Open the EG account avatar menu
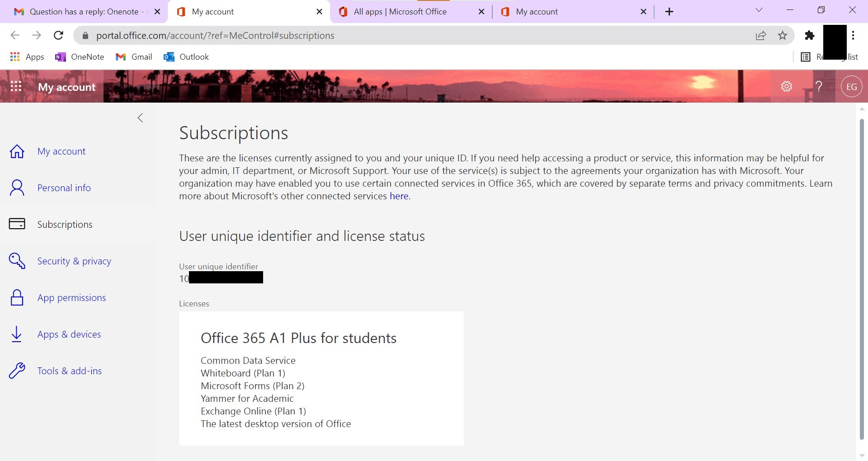The image size is (868, 461). tap(852, 86)
